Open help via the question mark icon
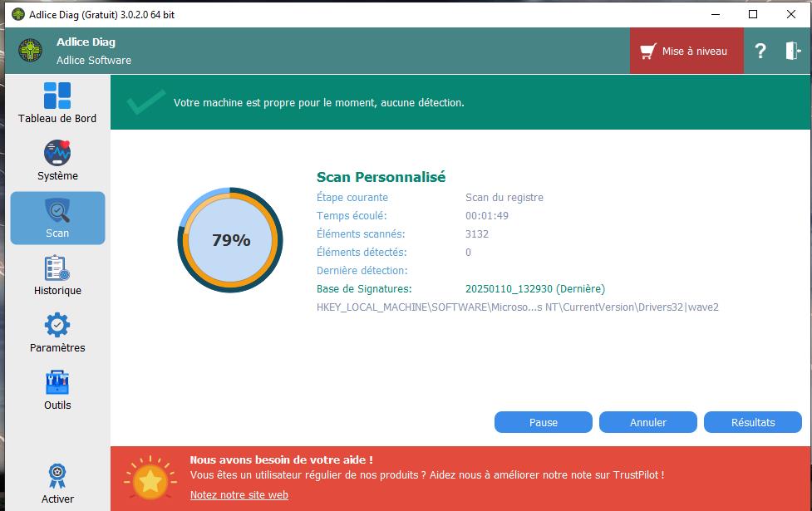This screenshot has height=511, width=812. click(760, 51)
